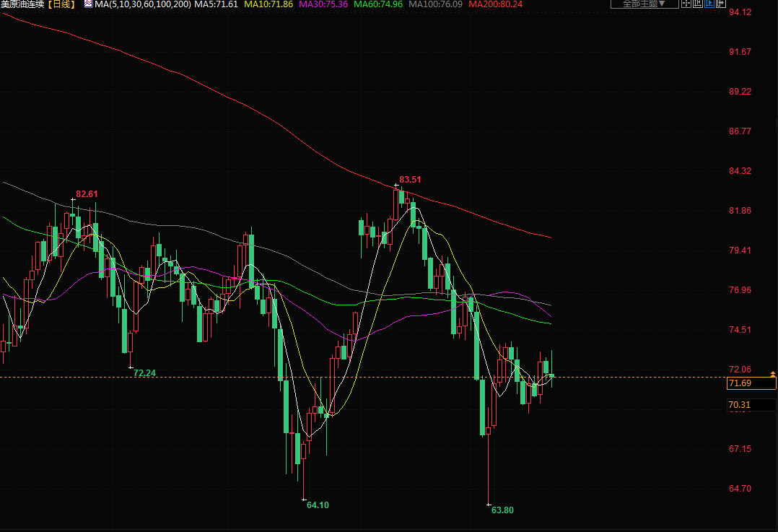Click the 64.10 low price label
The width and height of the screenshot is (778, 532).
click(318, 505)
